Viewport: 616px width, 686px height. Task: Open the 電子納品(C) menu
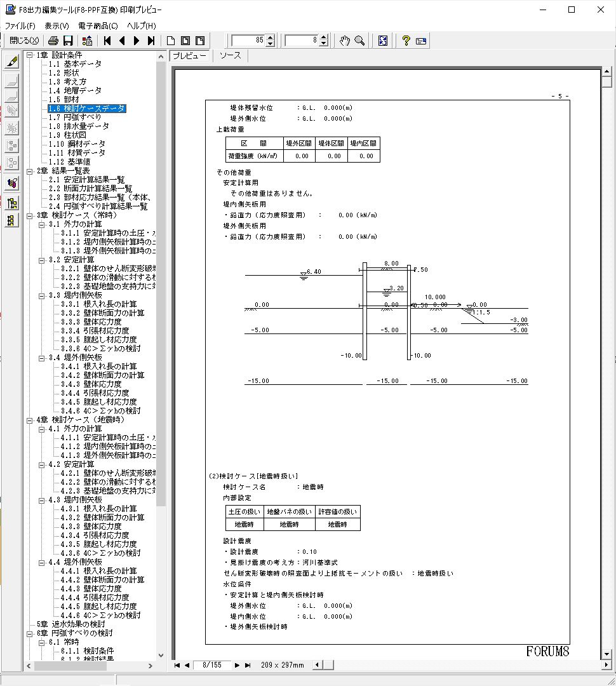pos(98,26)
